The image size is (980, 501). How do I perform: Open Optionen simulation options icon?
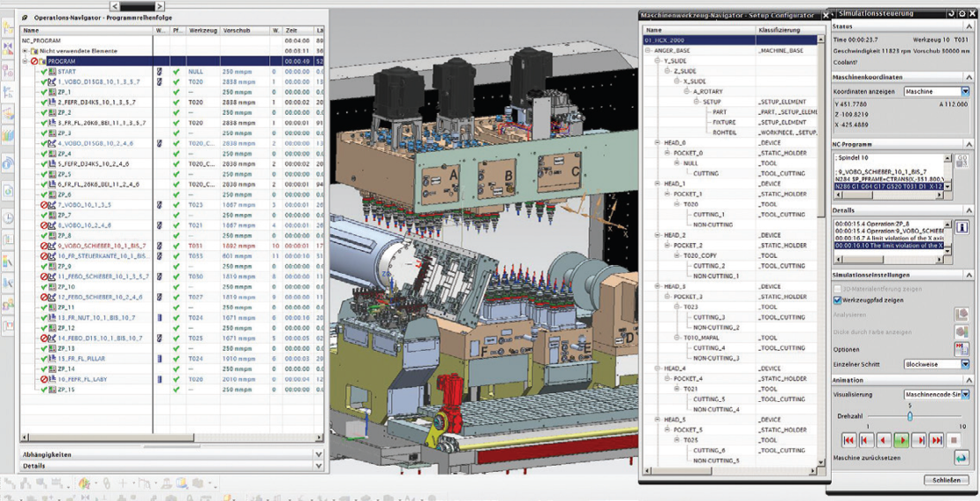[961, 349]
